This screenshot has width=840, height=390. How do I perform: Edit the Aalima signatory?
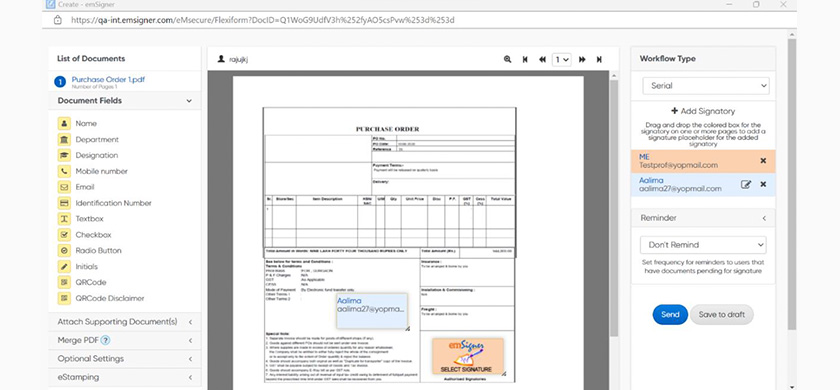pyautogui.click(x=746, y=184)
